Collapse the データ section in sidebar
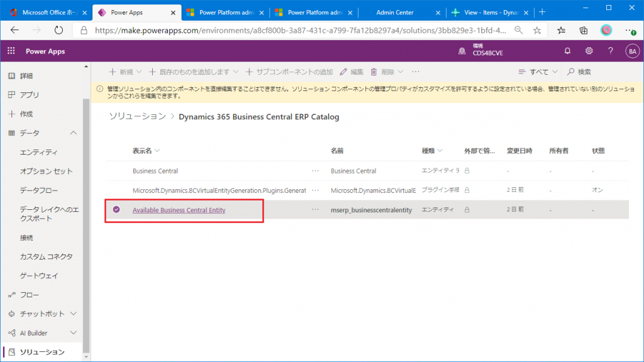 tap(73, 133)
